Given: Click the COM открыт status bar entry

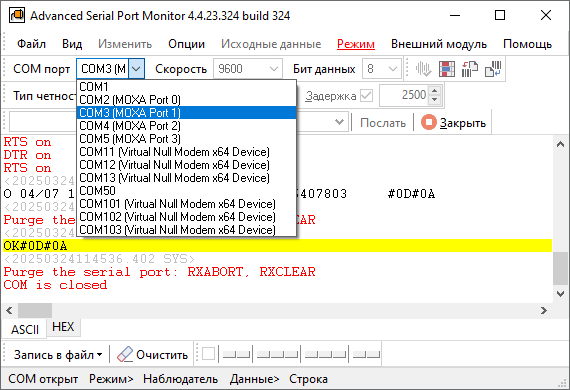Looking at the screenshot, I should coord(43,379).
